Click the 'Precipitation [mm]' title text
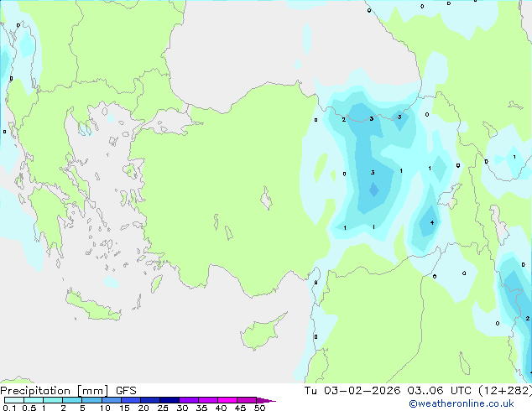The image size is (532, 411). tap(55, 391)
